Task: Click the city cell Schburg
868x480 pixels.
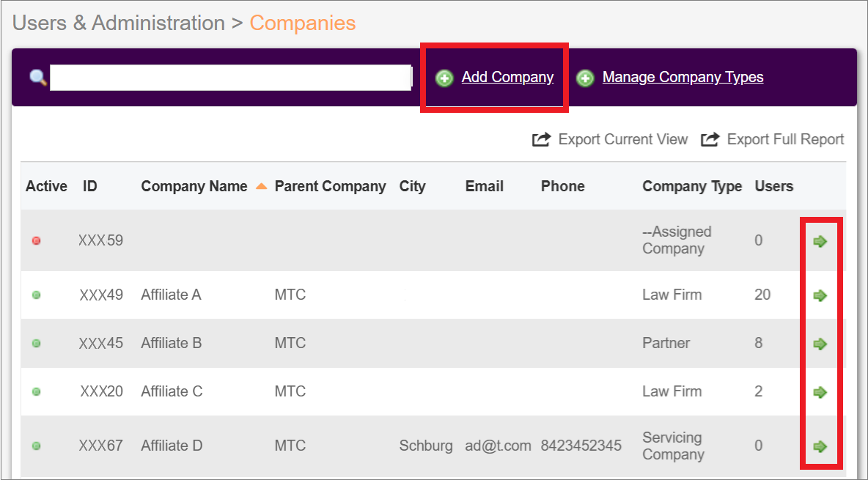Action: click(426, 446)
